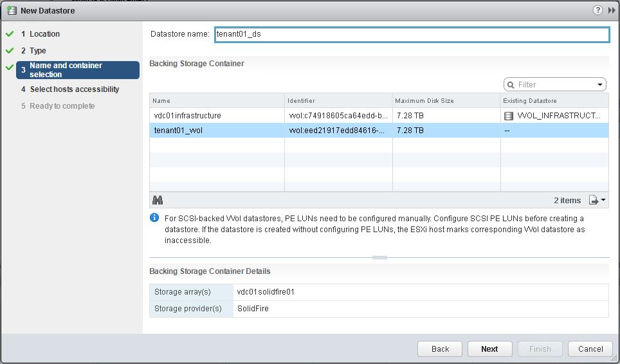Click the VVOL_INFRASTRUCT datastore icon
The height and width of the screenshot is (364, 620).
(508, 116)
